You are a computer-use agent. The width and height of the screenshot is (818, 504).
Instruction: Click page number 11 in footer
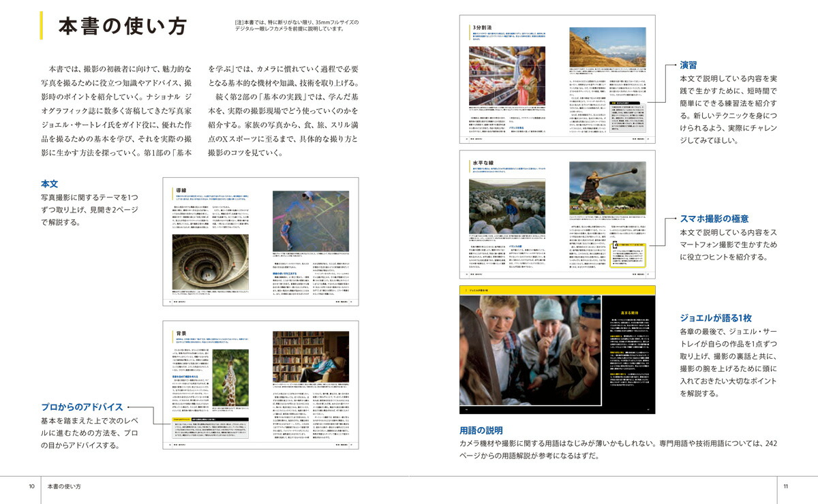click(x=785, y=486)
